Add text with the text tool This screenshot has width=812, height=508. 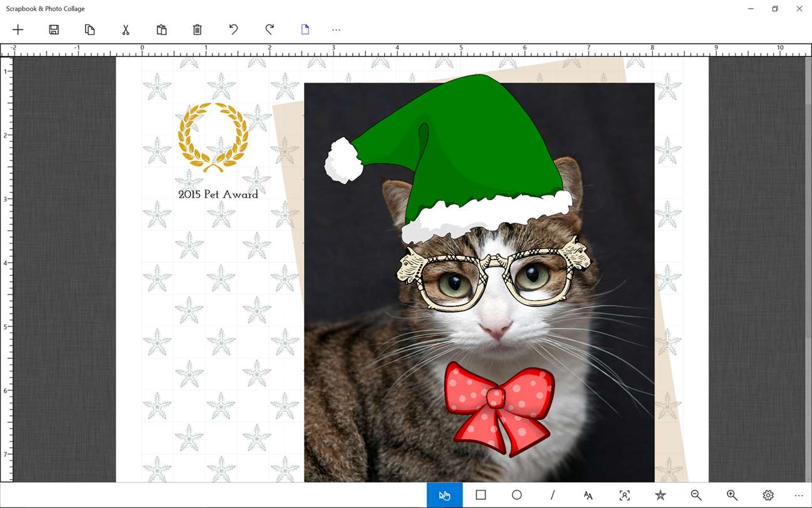(588, 495)
